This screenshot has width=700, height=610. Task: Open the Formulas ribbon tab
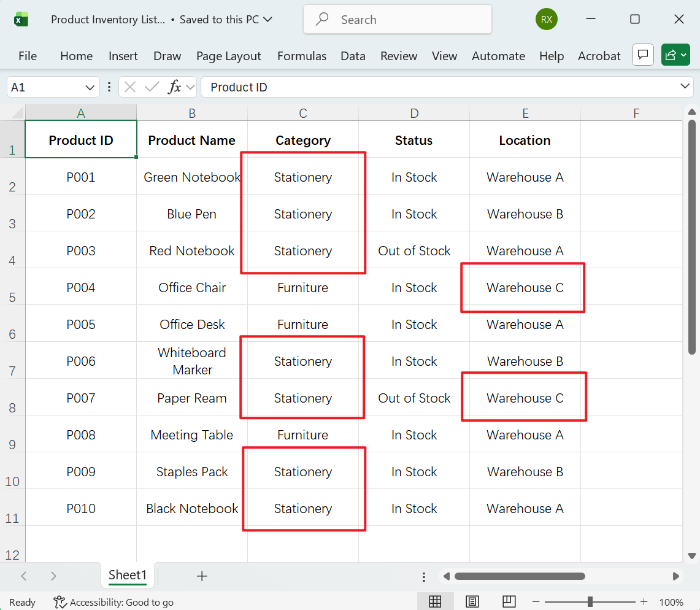pos(302,56)
